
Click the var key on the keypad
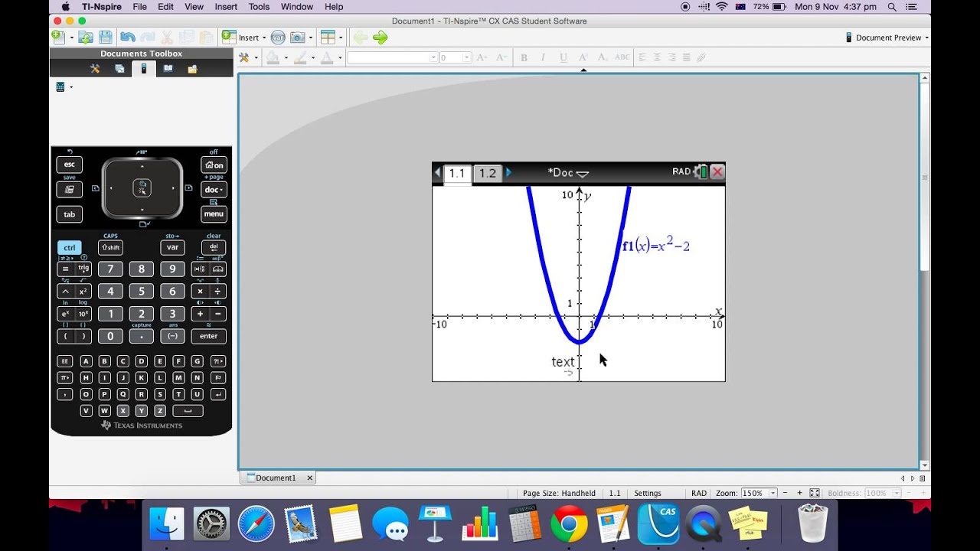tap(172, 247)
